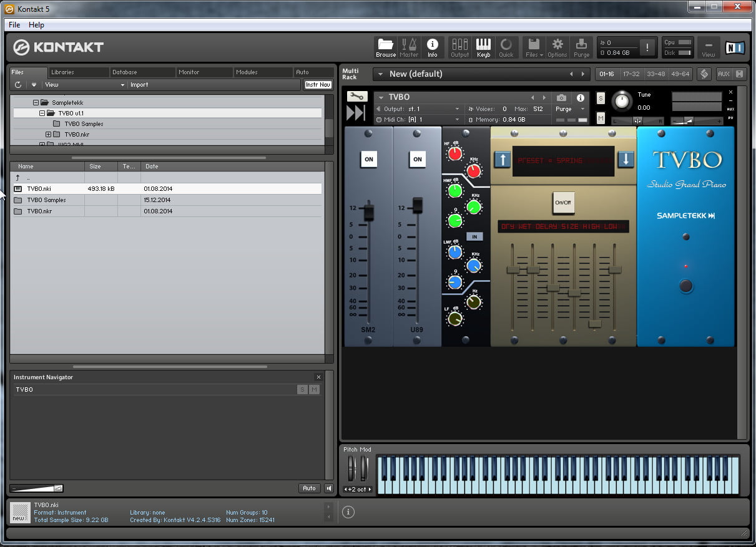This screenshot has width=756, height=547.
Task: Show instrument info icon in TVBO header
Action: click(x=581, y=98)
